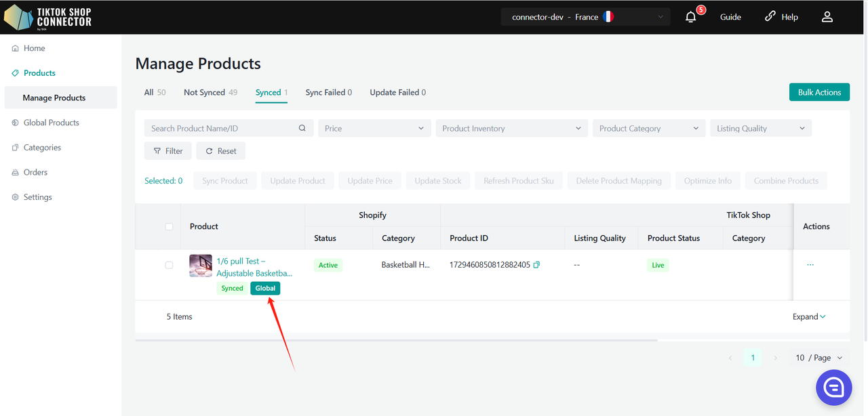The height and width of the screenshot is (416, 868).
Task: Open the user account profile icon
Action: pos(827,17)
